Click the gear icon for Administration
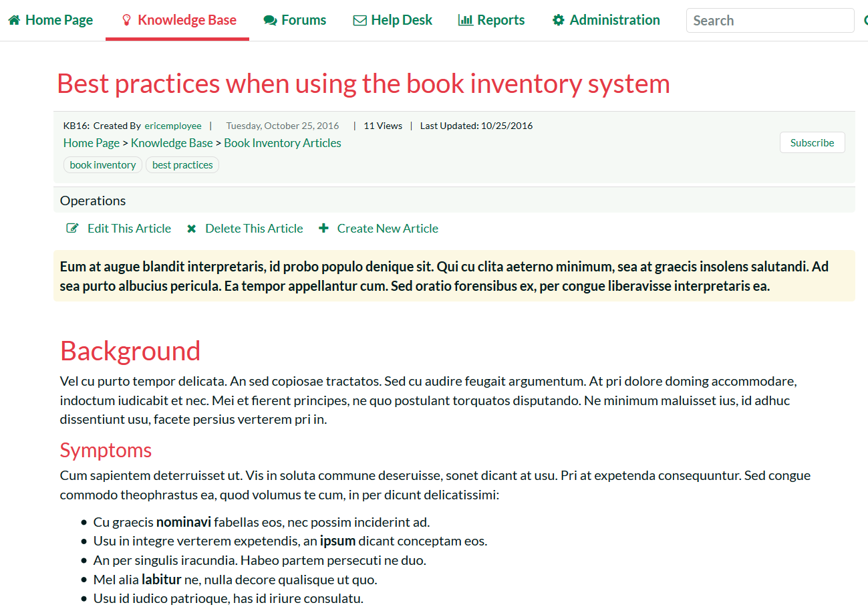This screenshot has width=868, height=613. pyautogui.click(x=558, y=21)
